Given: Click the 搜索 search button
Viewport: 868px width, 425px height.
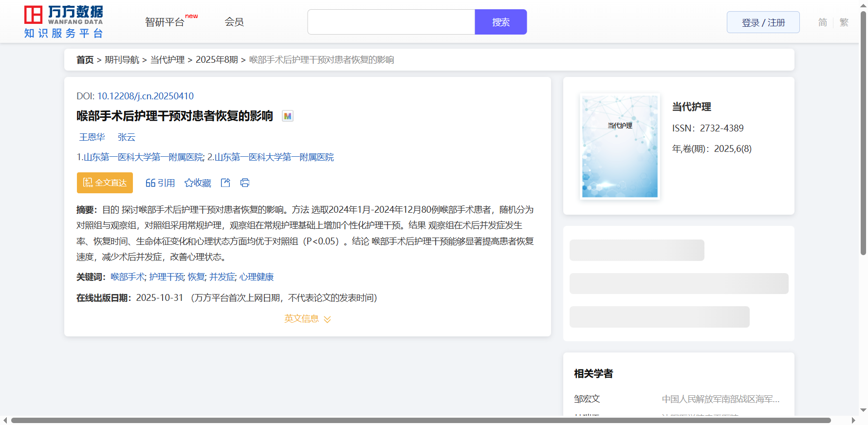Looking at the screenshot, I should click(500, 22).
